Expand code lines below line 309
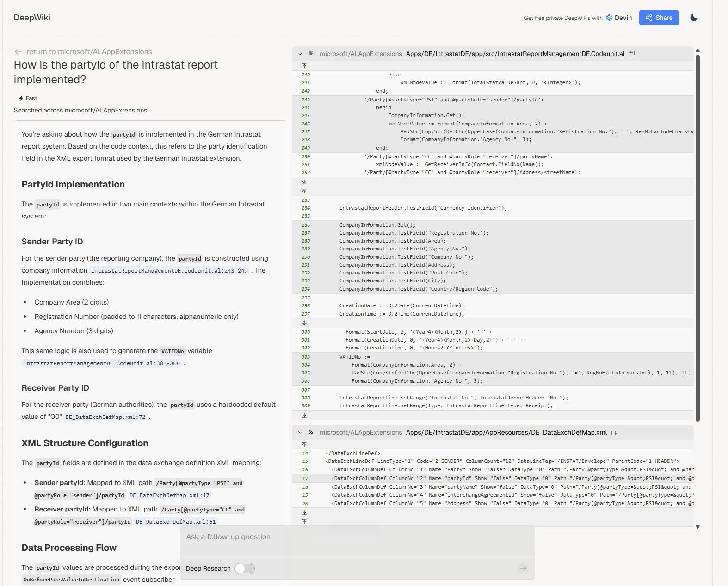 (x=304, y=416)
